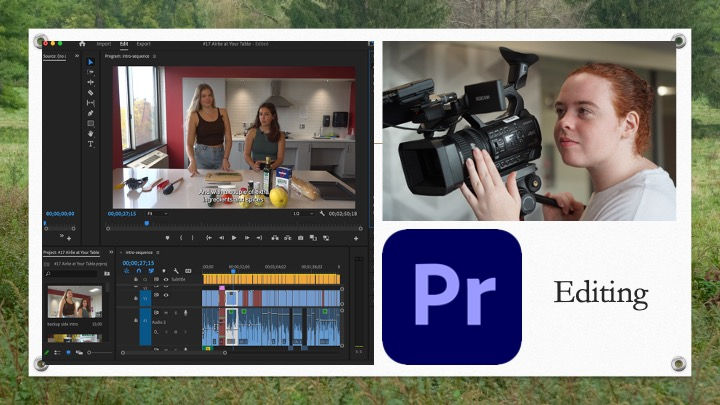The image size is (720, 405).
Task: Select the Selection arrow tool
Action: [90, 62]
